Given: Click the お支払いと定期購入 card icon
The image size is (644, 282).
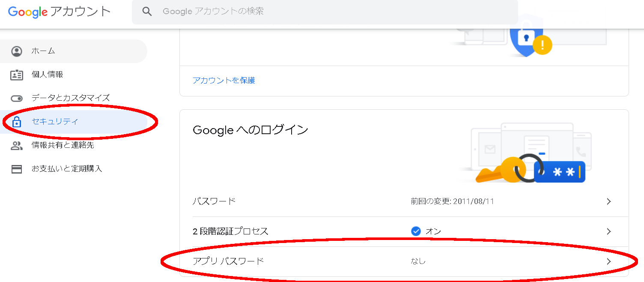Looking at the screenshot, I should click(17, 169).
